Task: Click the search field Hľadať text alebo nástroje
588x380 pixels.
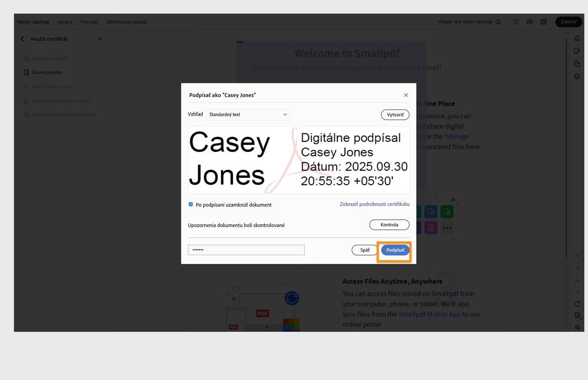Action: [x=465, y=22]
